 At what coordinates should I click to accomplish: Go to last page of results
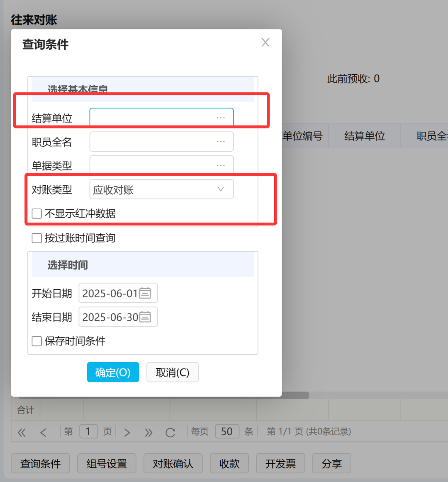149,432
